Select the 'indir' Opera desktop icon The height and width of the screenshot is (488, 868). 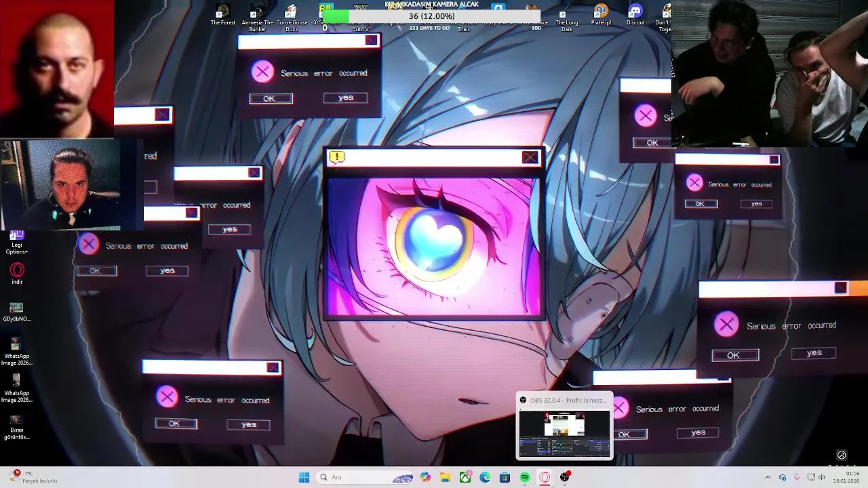coord(17,274)
